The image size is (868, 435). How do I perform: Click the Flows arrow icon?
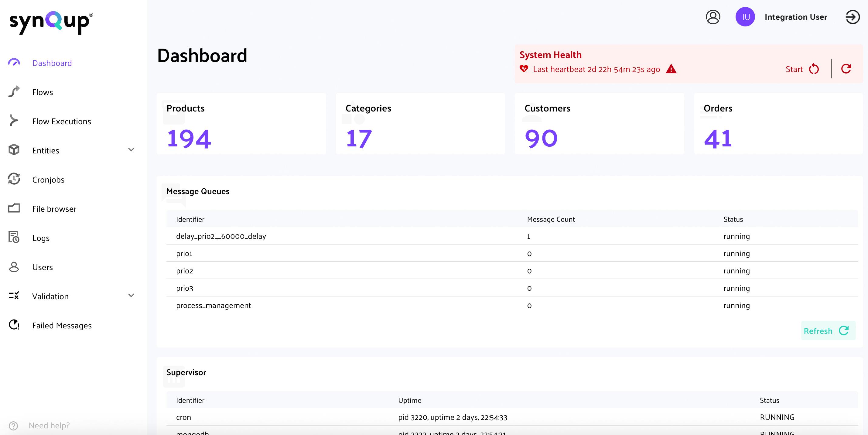pyautogui.click(x=14, y=92)
